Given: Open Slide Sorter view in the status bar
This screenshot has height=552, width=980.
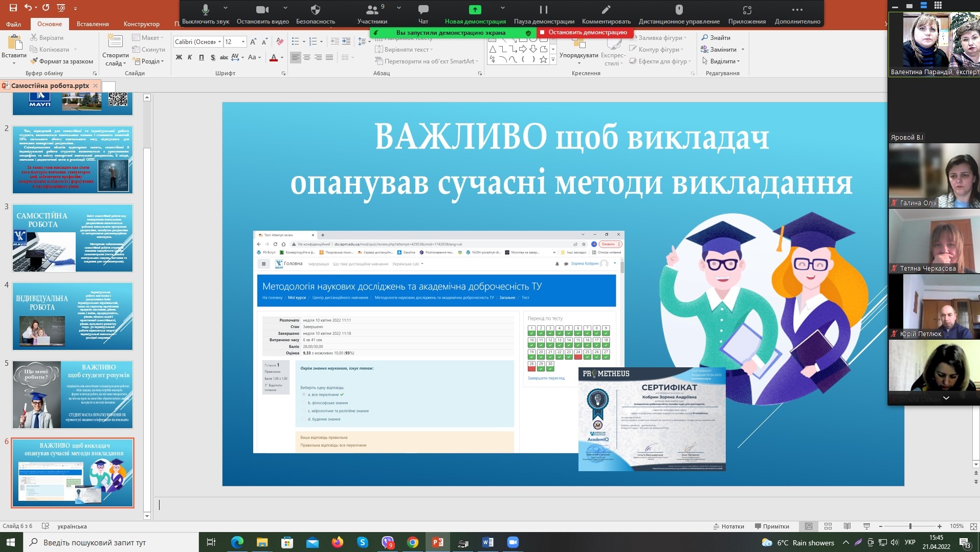Looking at the screenshot, I should pyautogui.click(x=828, y=526).
